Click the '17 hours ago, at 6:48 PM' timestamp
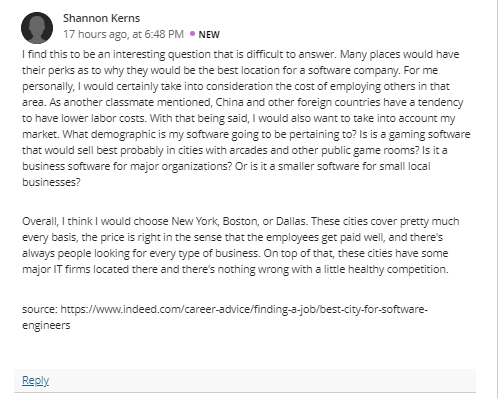Screen dimensions: 500x398 pyautogui.click(x=123, y=34)
